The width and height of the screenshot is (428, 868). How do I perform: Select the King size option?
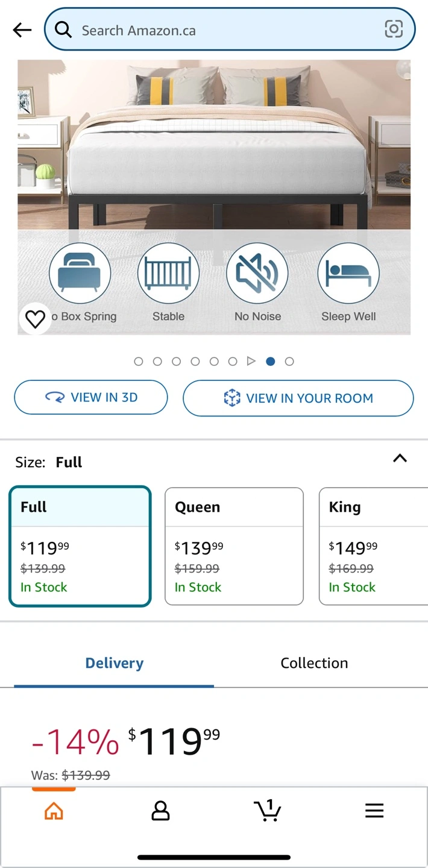374,546
